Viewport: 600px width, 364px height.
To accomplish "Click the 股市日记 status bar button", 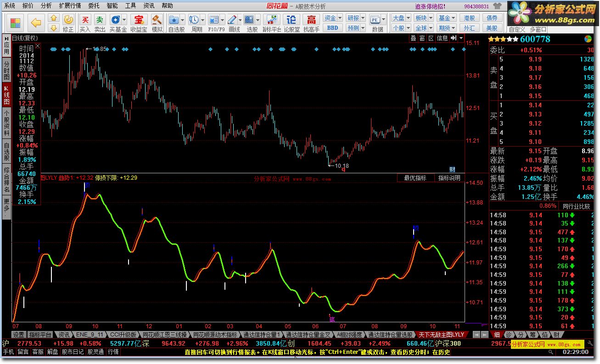I will click(x=73, y=352).
